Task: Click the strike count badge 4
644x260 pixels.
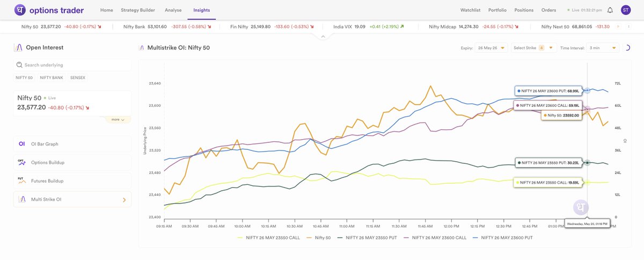Action: tap(541, 48)
